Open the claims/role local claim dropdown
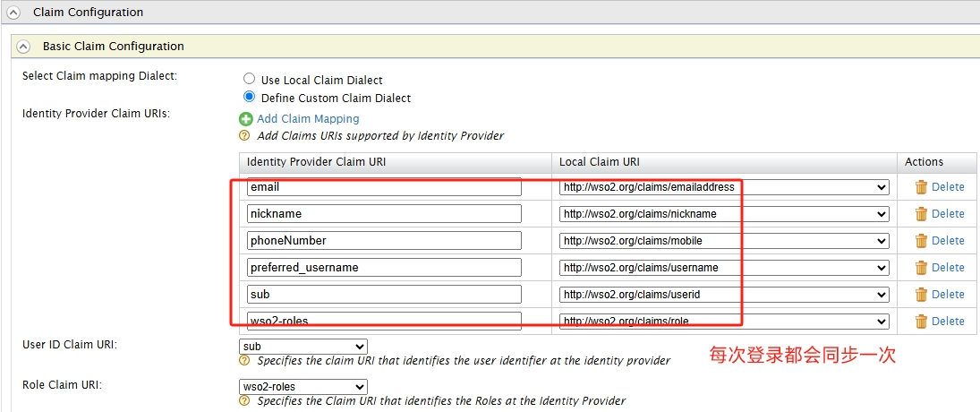 pos(724,321)
